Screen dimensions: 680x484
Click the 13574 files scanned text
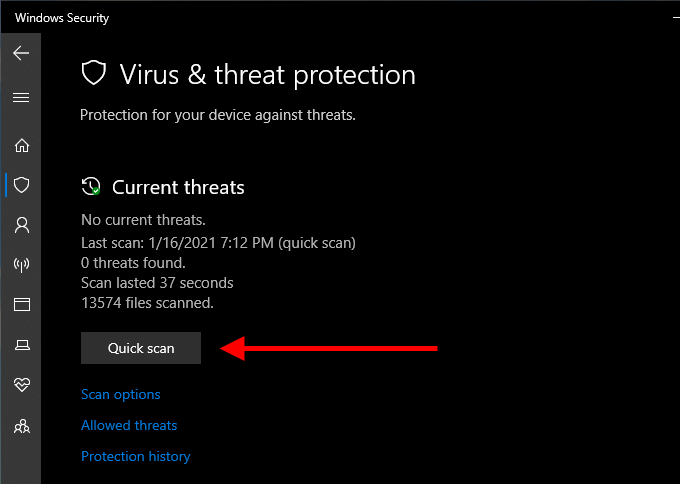(x=147, y=302)
